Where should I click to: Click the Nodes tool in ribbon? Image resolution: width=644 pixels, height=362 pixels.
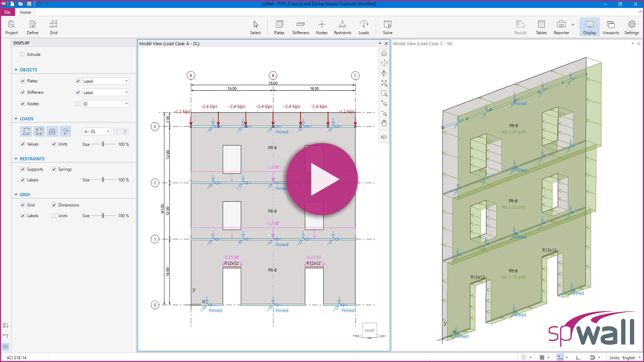pos(321,27)
